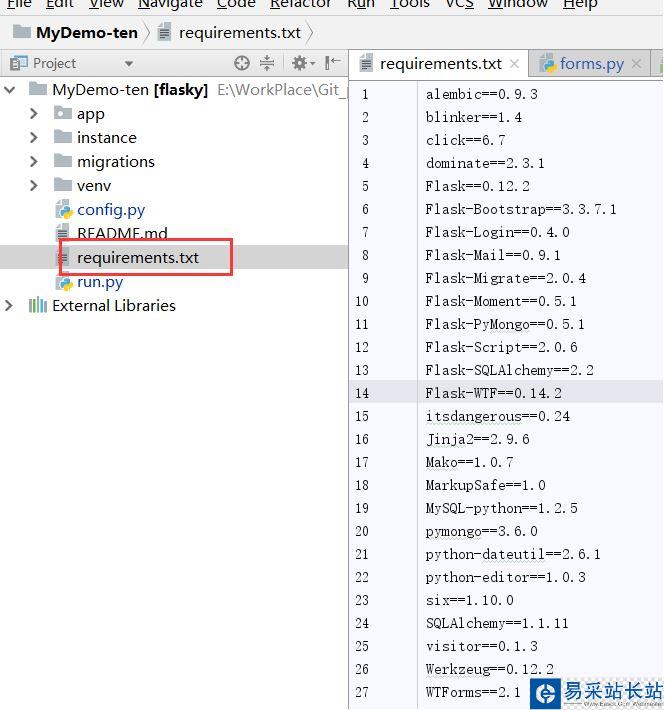
Task: Click the line 'Flask-WTF==0.14.2'
Action: click(x=494, y=393)
